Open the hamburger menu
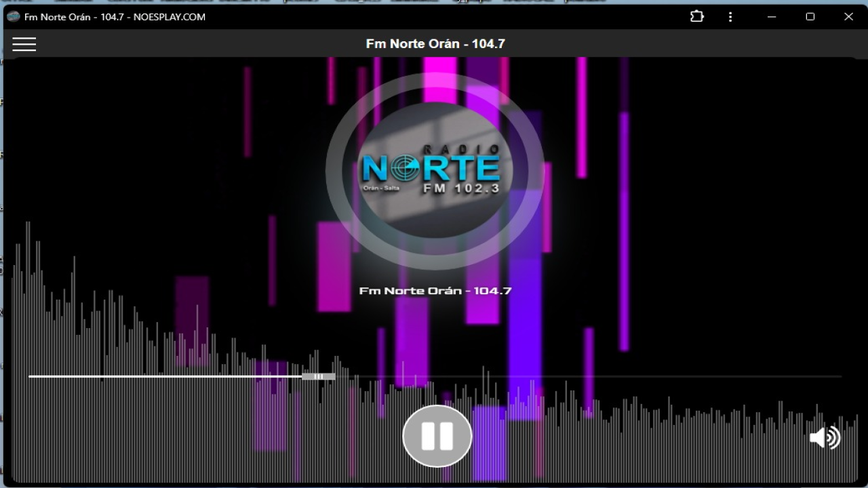Image resolution: width=868 pixels, height=488 pixels. pos(24,44)
